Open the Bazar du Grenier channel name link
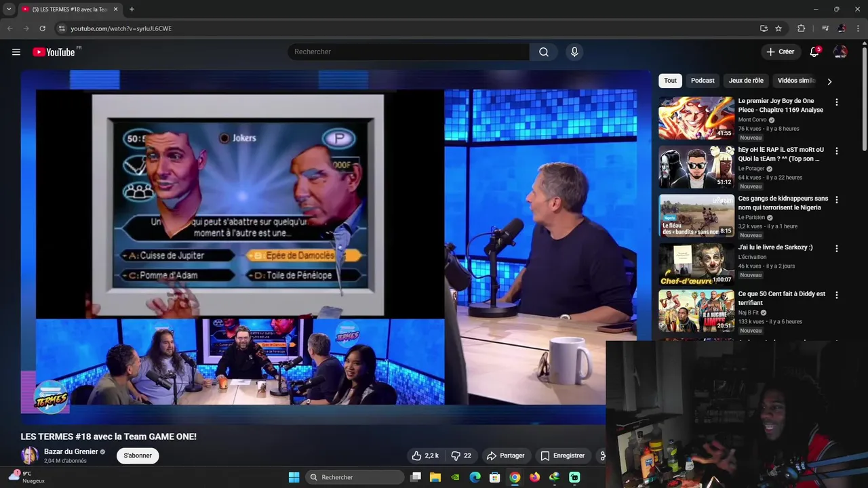868x488 pixels. [x=71, y=452]
